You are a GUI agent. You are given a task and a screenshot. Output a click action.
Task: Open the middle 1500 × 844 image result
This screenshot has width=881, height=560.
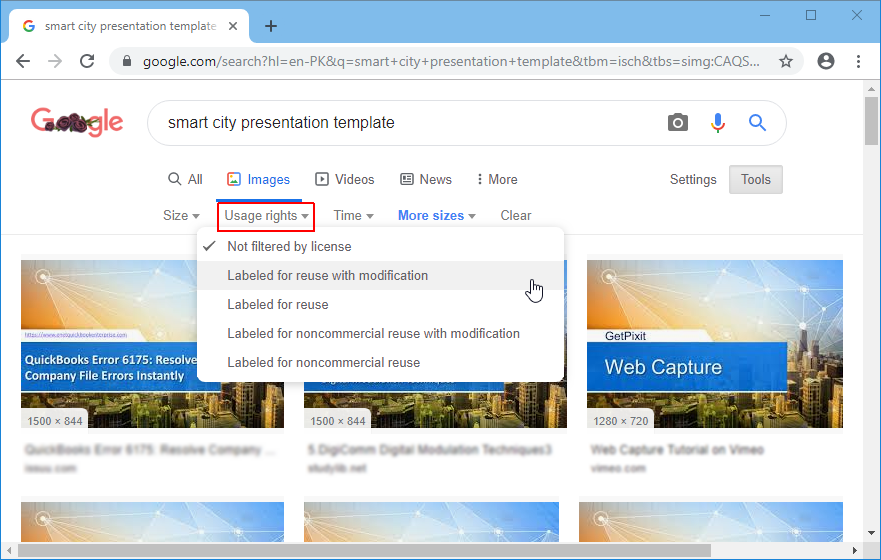pyautogui.click(x=435, y=404)
